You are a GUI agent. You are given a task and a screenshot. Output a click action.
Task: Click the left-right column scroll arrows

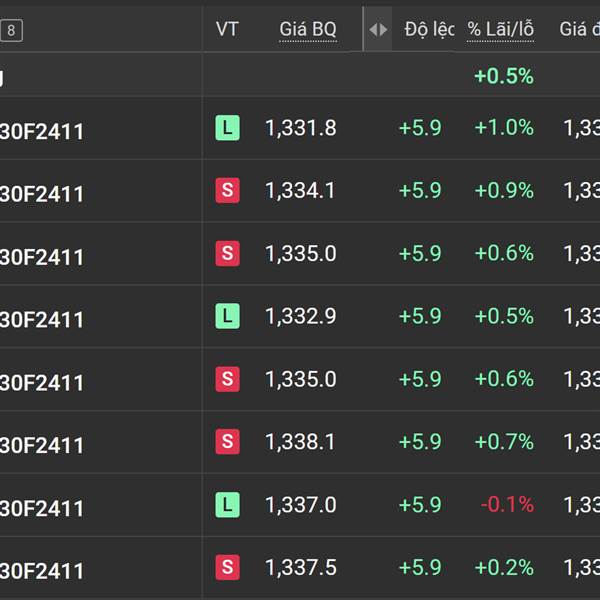(378, 29)
